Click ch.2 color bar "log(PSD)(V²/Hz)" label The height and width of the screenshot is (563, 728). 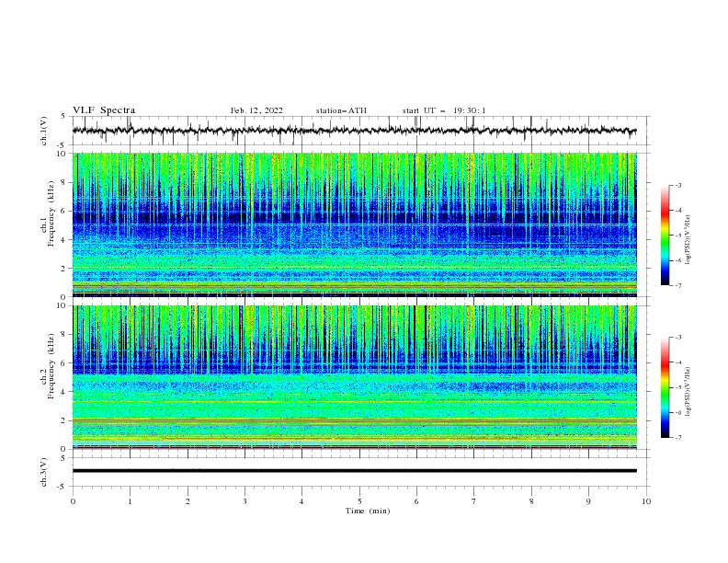688,392
